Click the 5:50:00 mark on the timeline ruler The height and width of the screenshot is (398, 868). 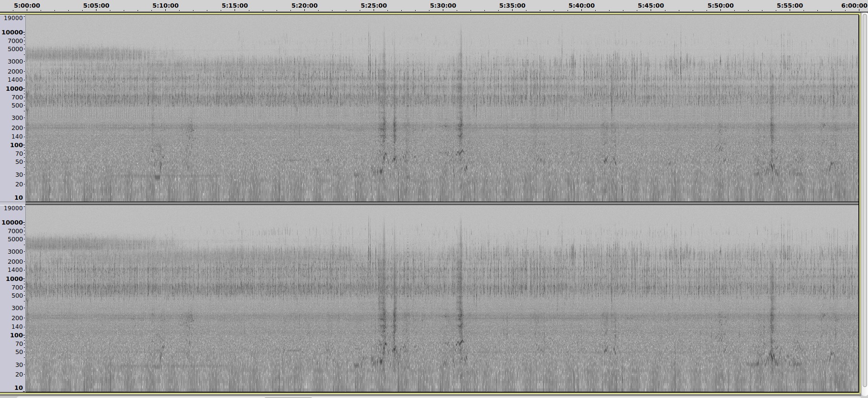tap(720, 6)
